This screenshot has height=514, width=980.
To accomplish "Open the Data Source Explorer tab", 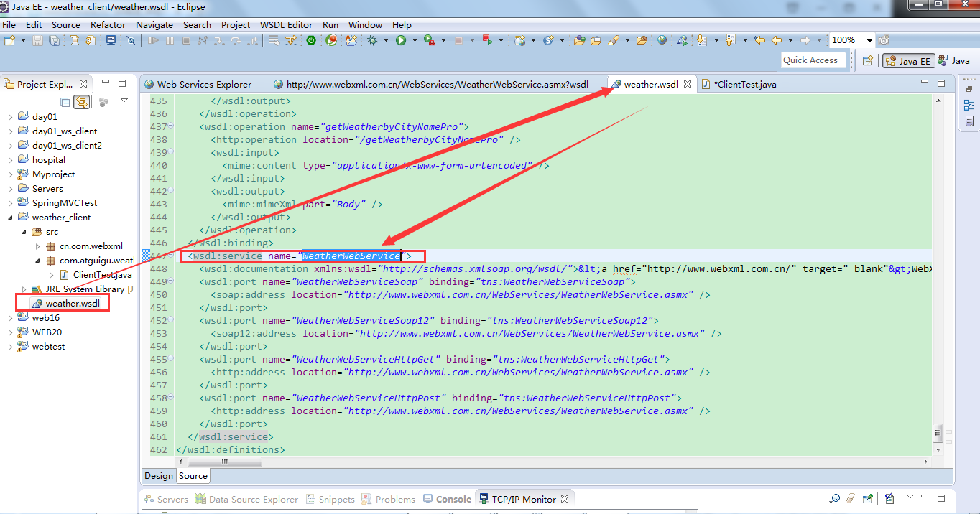I will pos(246,499).
